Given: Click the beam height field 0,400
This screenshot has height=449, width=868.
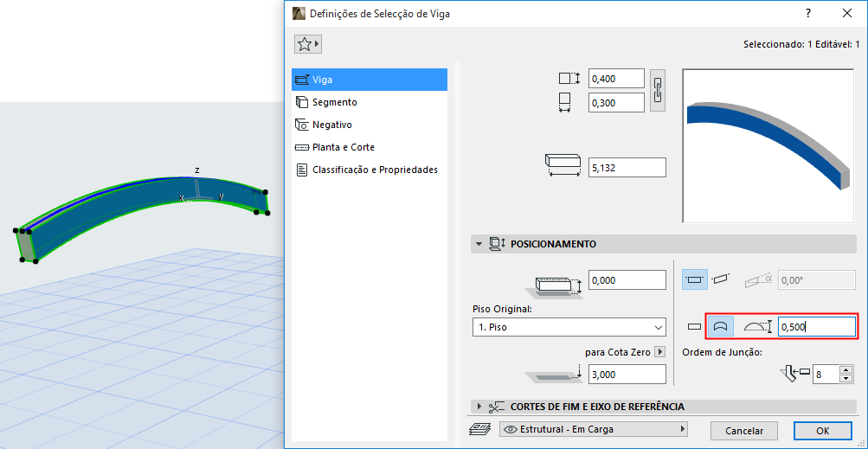Looking at the screenshot, I should [x=616, y=79].
